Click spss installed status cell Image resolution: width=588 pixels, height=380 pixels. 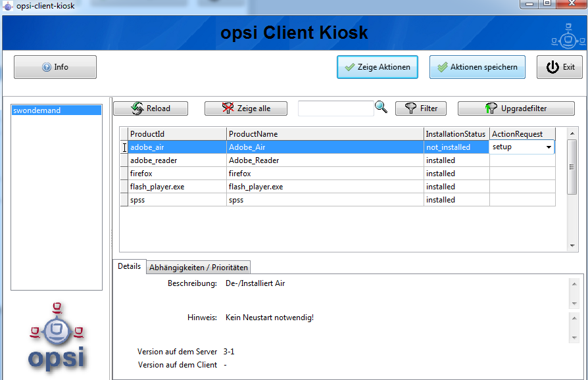[x=456, y=200]
